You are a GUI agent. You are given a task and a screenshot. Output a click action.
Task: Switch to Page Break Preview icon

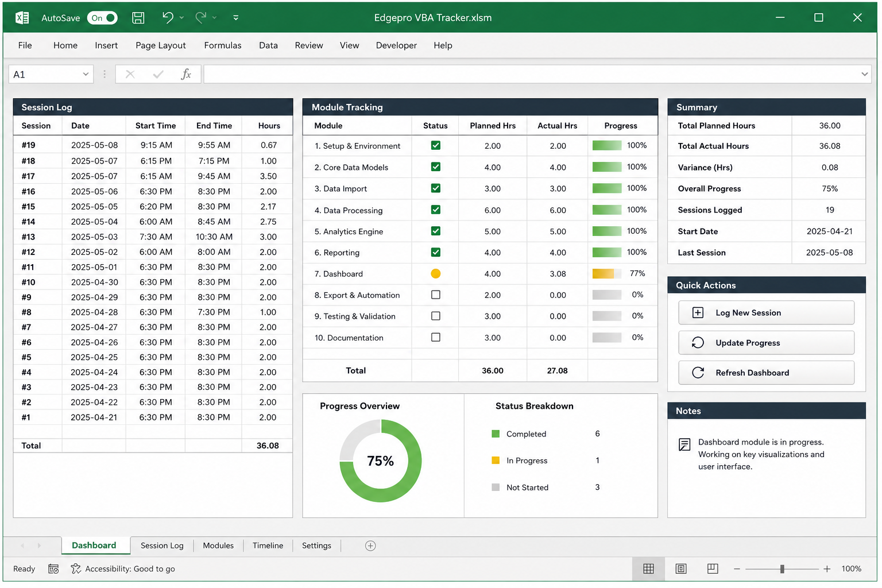click(x=713, y=568)
